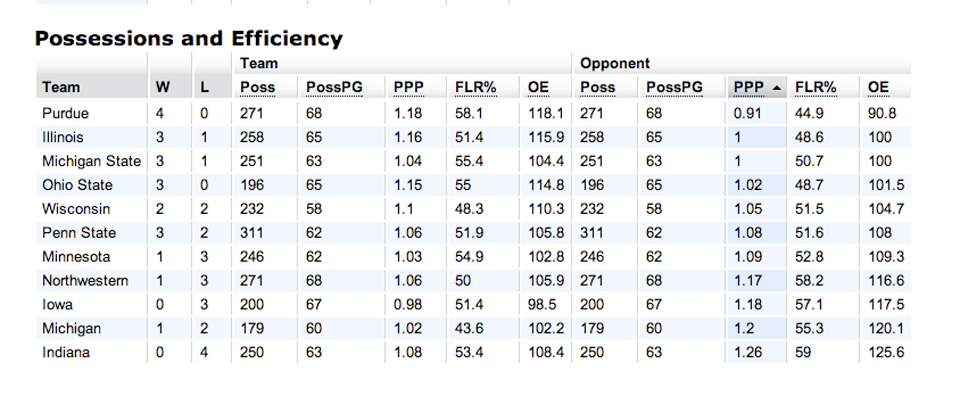
Task: Sort by Team PossPG column
Action: click(x=334, y=88)
